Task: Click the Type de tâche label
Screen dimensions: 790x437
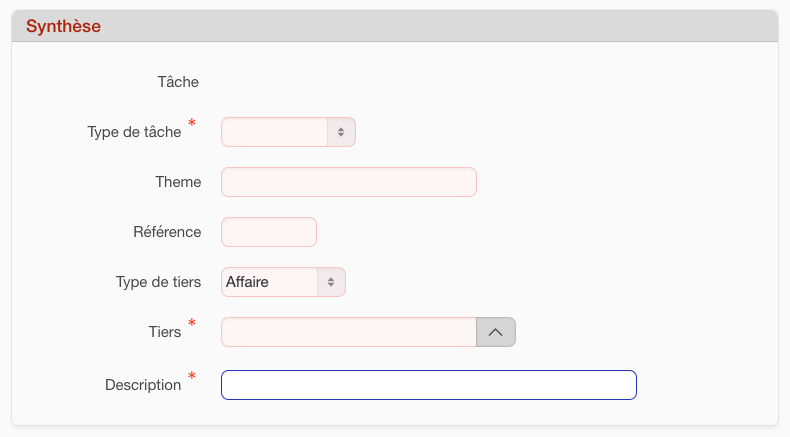Action: pyautogui.click(x=134, y=132)
